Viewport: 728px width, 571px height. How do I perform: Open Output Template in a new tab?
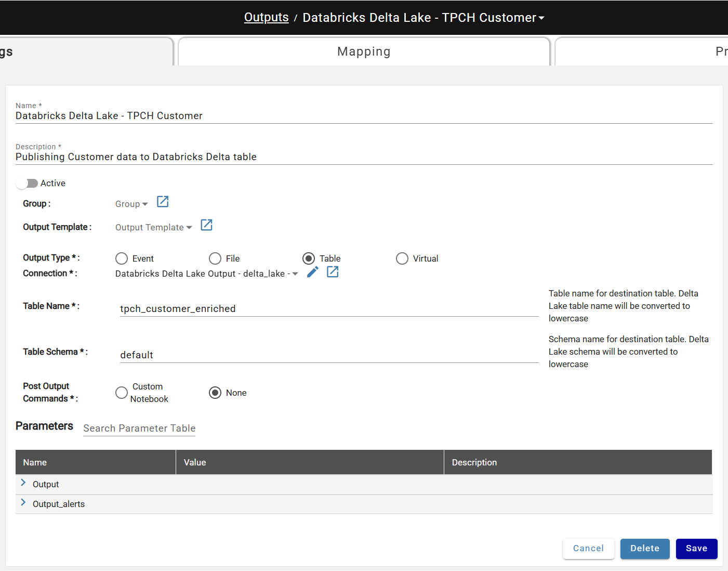pyautogui.click(x=206, y=225)
